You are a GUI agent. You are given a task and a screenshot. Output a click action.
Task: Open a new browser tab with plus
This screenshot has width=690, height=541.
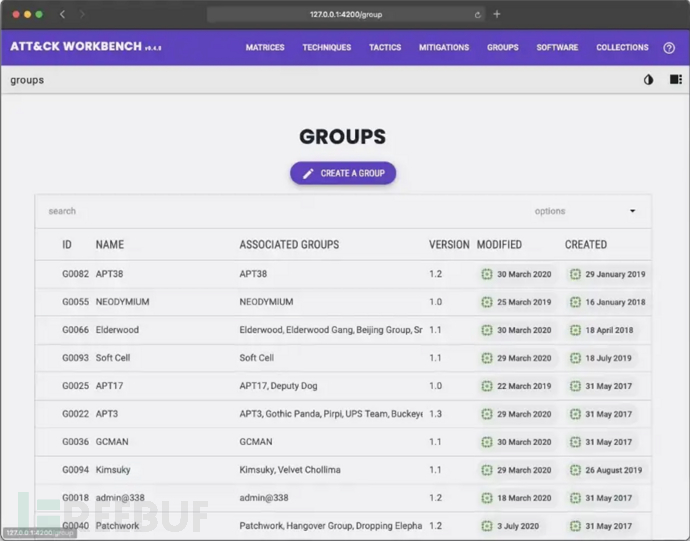click(497, 14)
